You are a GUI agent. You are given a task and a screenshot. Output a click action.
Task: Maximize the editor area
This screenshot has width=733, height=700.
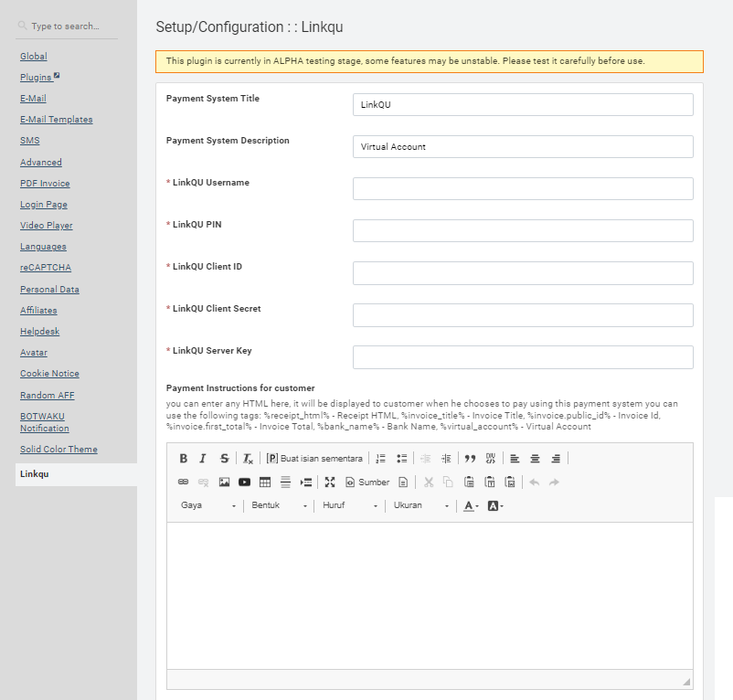[x=330, y=482]
